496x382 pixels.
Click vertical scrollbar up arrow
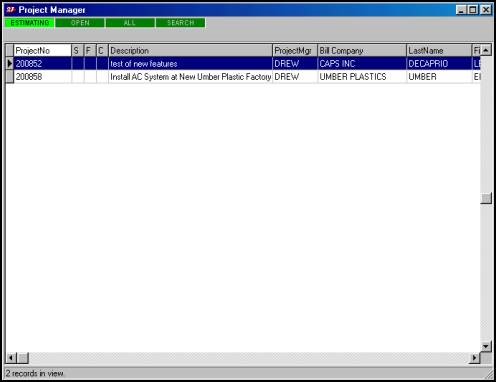[486, 50]
